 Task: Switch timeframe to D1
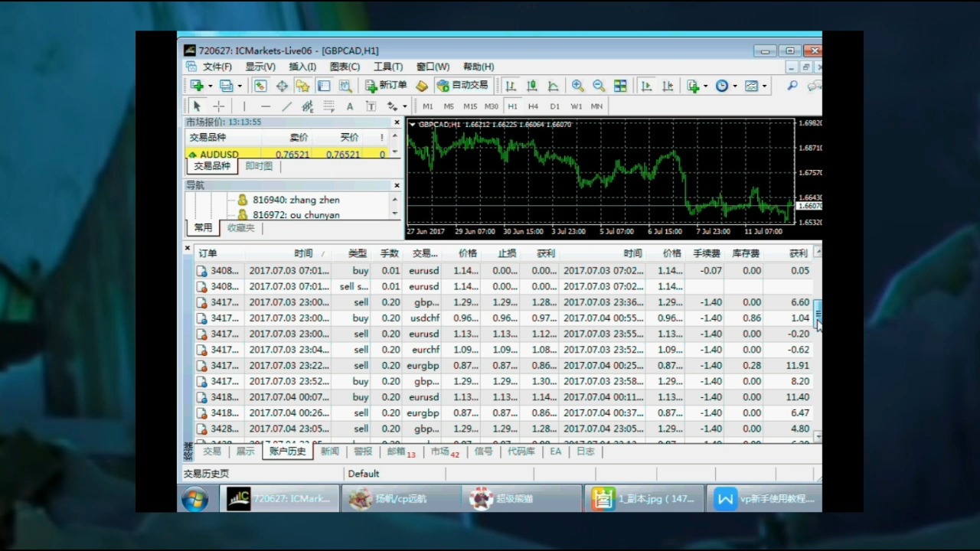click(x=554, y=106)
